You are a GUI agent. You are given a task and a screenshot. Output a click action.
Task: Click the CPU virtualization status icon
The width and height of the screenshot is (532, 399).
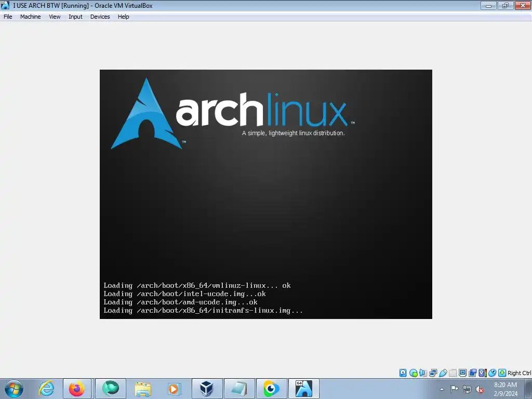coord(483,373)
